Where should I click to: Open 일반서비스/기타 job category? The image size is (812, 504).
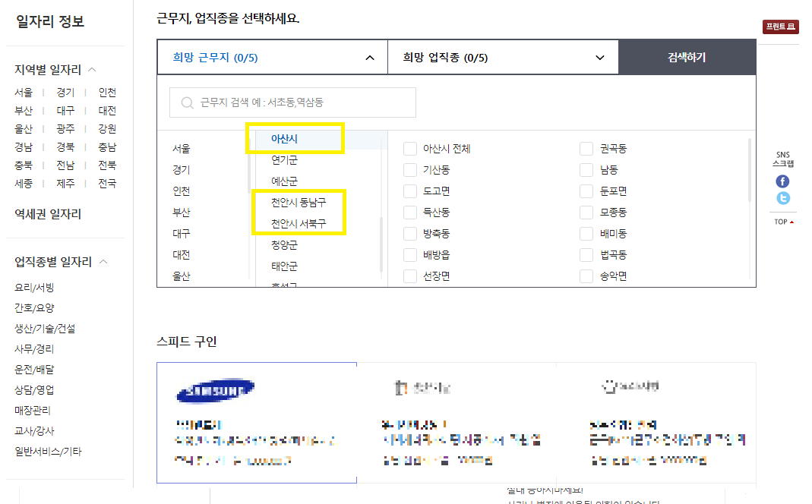pyautogui.click(x=48, y=452)
